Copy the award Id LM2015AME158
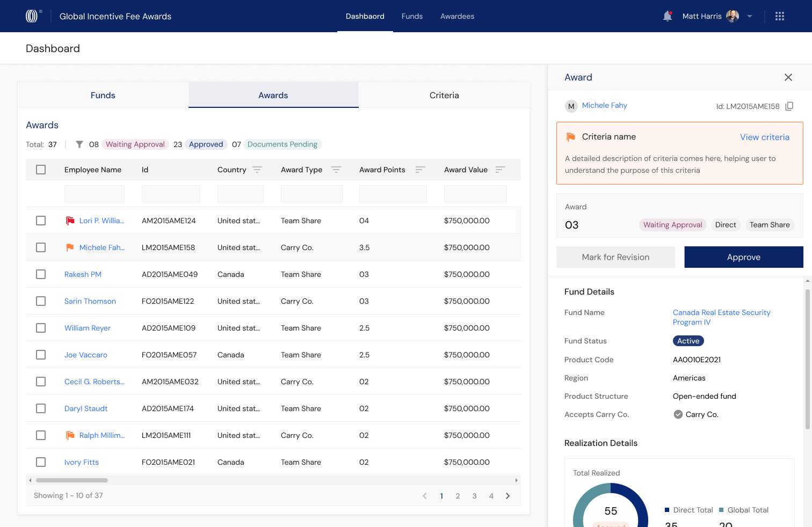Image resolution: width=812 pixels, height=527 pixels. click(789, 106)
